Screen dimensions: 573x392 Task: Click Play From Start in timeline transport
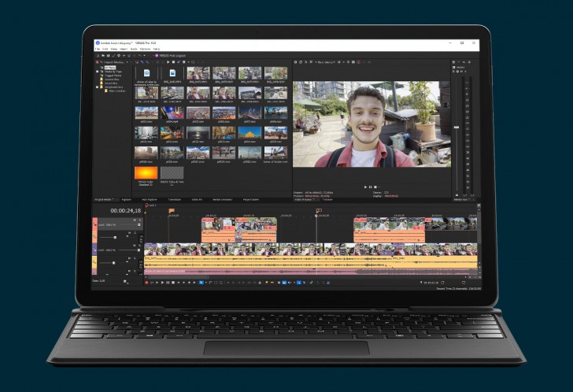coord(157,283)
